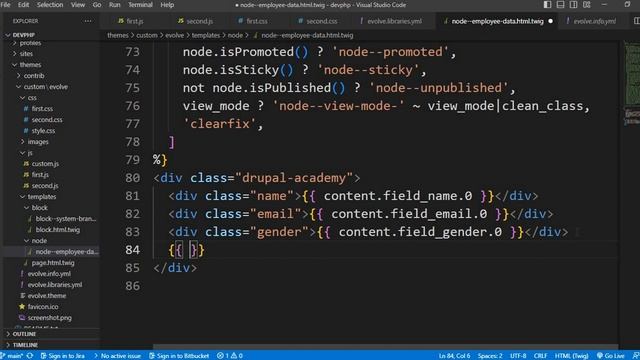Click evolve breadcrumb segment
Image resolution: width=640 pixels, height=360 pixels.
tap(174, 36)
